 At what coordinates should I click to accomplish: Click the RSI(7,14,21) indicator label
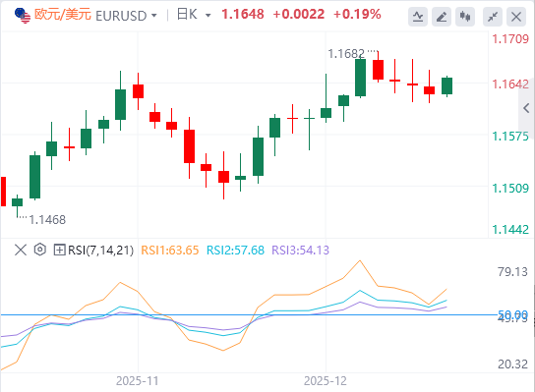point(100,251)
